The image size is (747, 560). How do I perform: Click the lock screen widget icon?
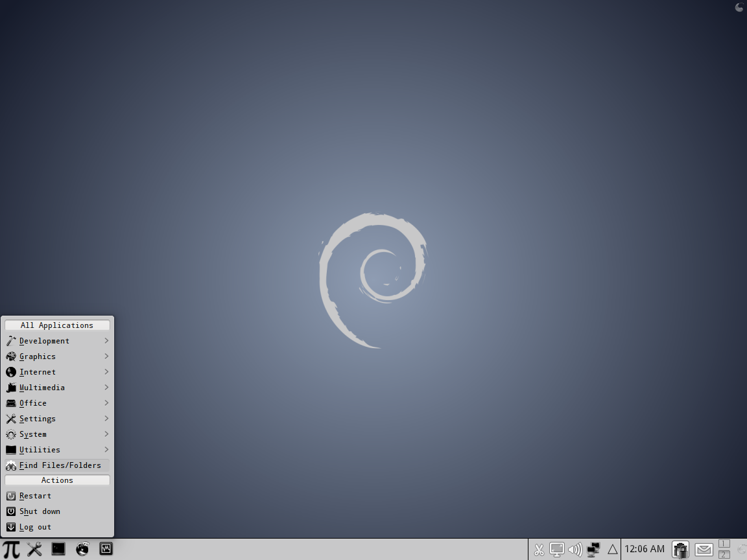click(681, 550)
